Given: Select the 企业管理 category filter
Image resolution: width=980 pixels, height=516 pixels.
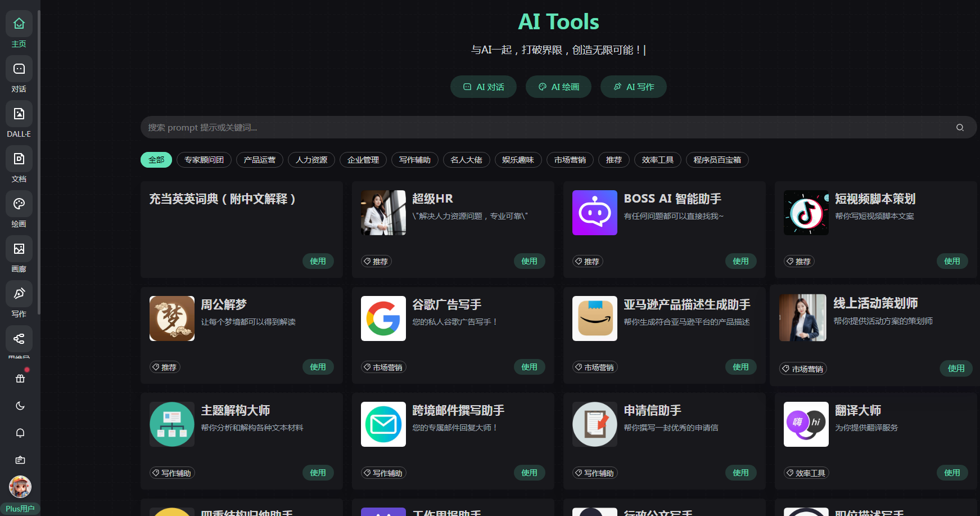Looking at the screenshot, I should tap(363, 160).
